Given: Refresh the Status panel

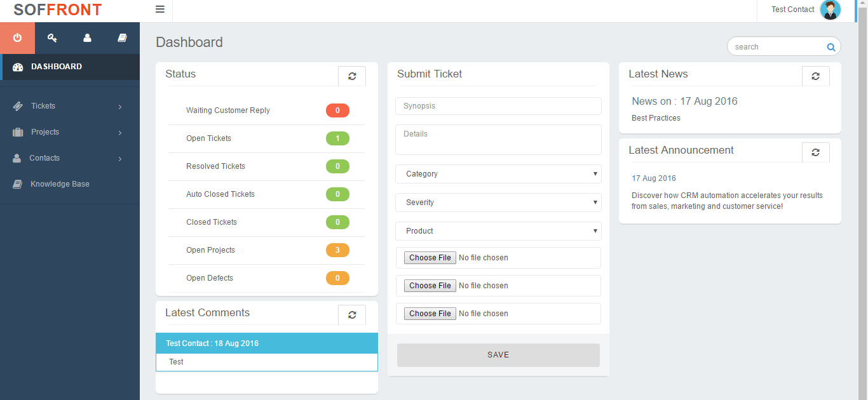Looking at the screenshot, I should coord(352,76).
